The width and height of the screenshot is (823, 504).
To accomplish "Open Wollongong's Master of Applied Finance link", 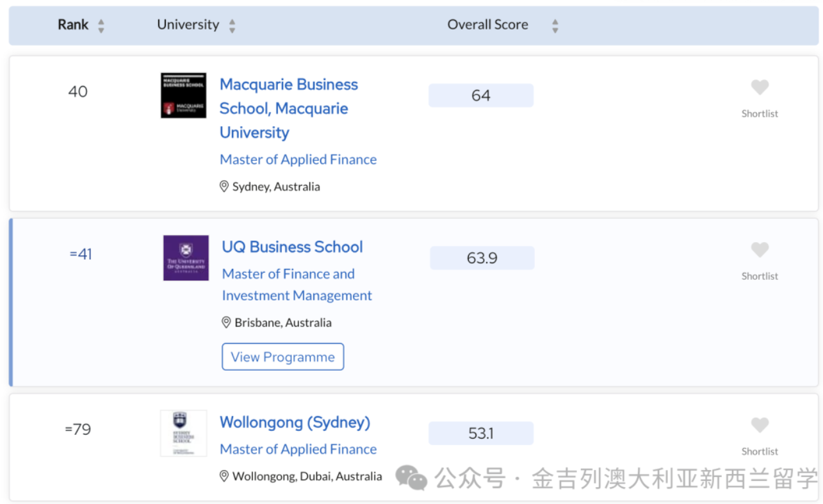I will tap(298, 450).
